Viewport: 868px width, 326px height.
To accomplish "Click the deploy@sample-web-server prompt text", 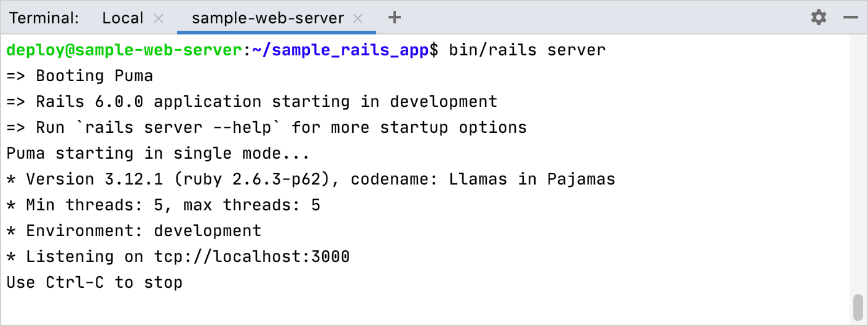I will (124, 50).
